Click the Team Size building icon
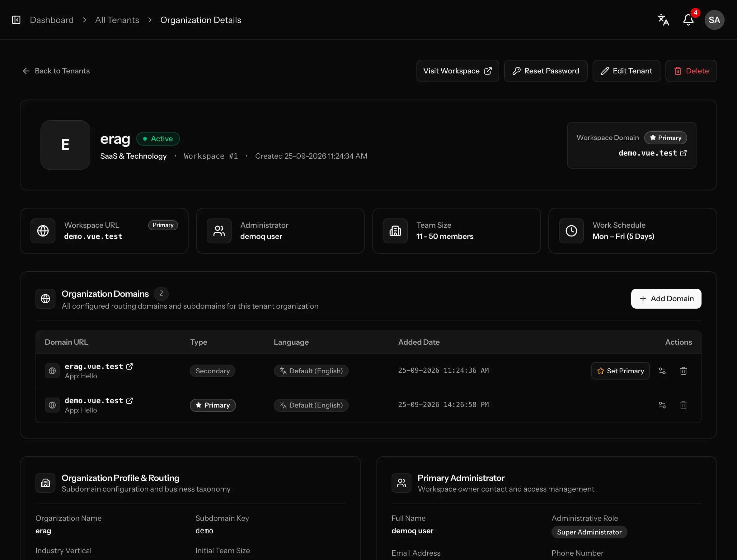 click(395, 231)
